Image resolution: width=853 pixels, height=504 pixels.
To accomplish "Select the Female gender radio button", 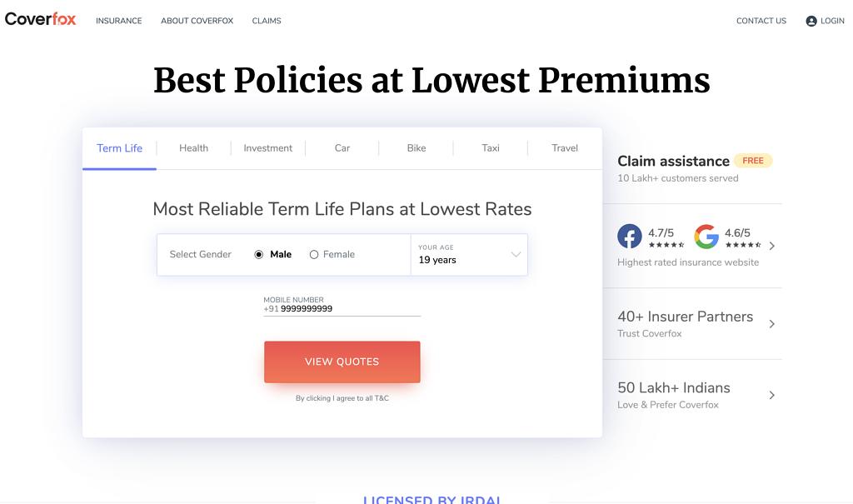I will click(314, 255).
